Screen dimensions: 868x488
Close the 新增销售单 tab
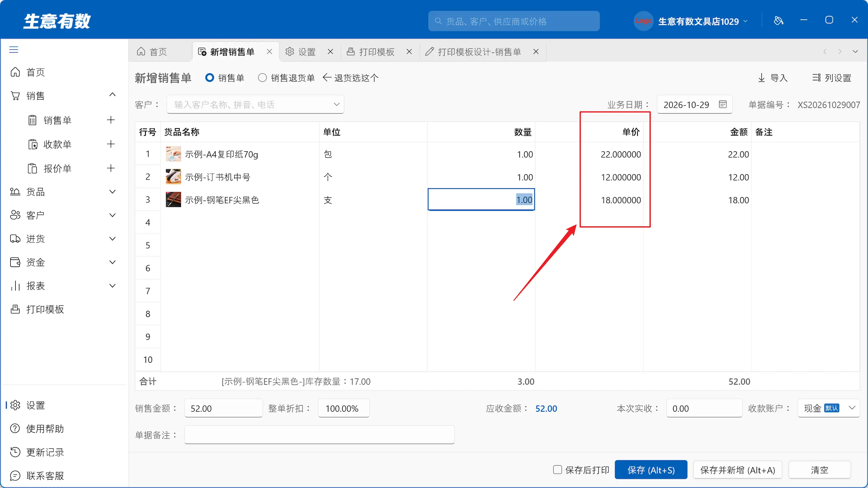click(x=269, y=52)
